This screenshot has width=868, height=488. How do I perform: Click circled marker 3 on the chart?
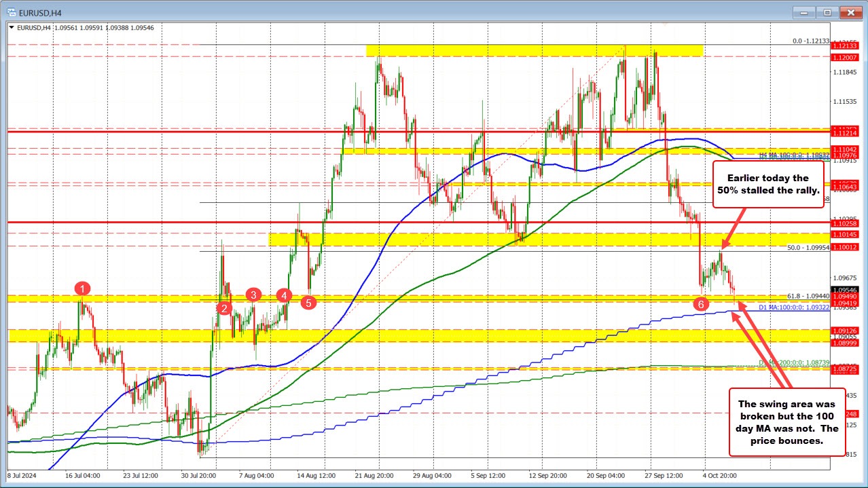click(254, 295)
